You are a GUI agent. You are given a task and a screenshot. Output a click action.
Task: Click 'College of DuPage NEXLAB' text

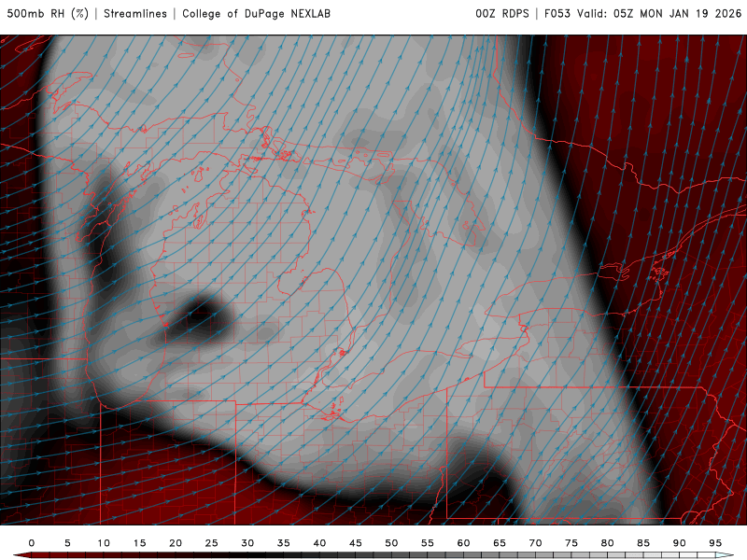pos(256,14)
